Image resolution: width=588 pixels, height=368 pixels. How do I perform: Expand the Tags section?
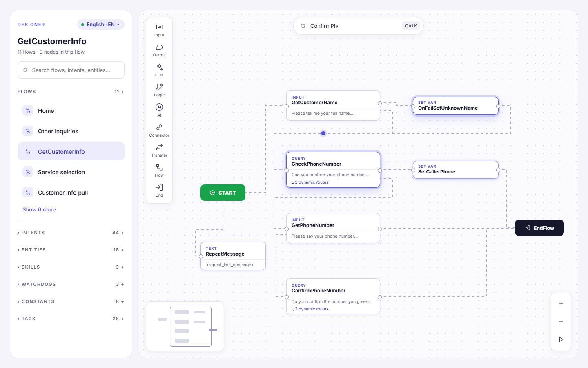click(71, 319)
